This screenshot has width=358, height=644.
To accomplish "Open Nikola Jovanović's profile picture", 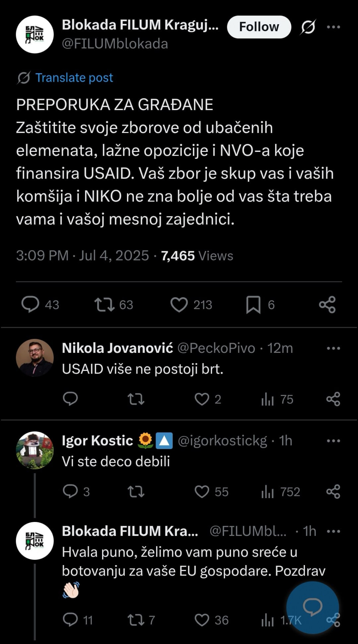I will coord(35,358).
